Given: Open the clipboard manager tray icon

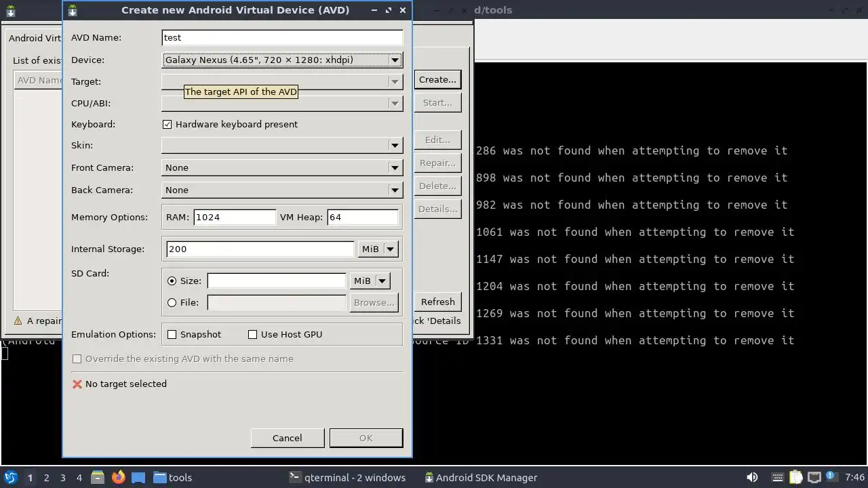Looking at the screenshot, I should point(796,477).
